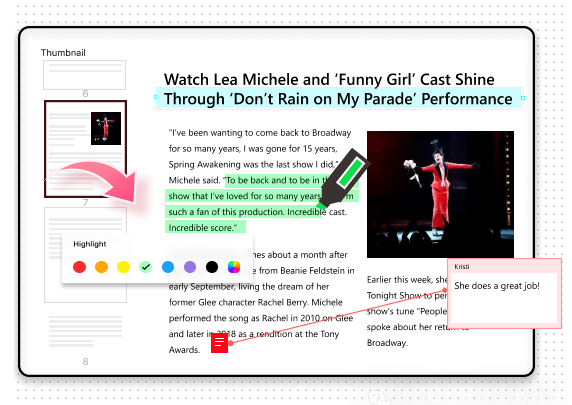Click the red sticky note comment icon
The width and height of the screenshot is (572, 405).
219,343
